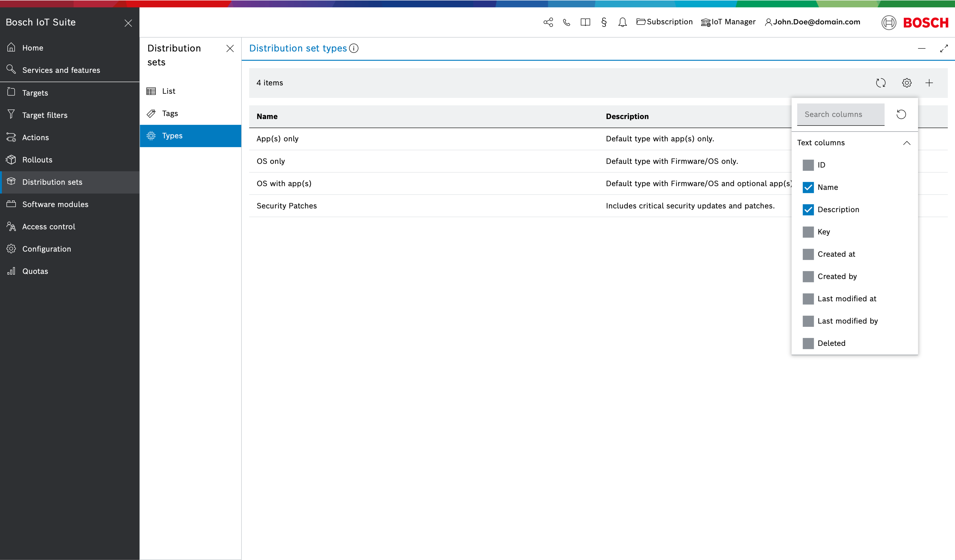This screenshot has height=560, width=955.
Task: Reset columns with the circular arrow icon
Action: [901, 114]
